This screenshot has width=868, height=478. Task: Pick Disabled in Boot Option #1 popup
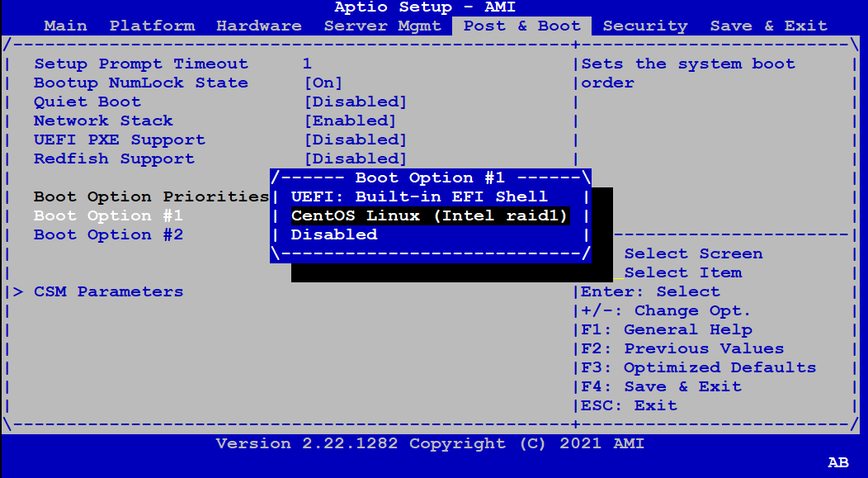coord(334,234)
